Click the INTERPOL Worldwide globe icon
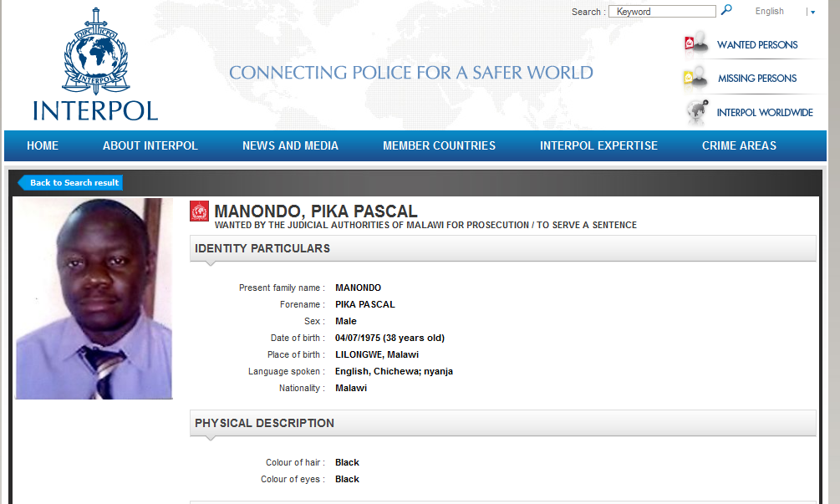840x504 pixels. [x=695, y=112]
